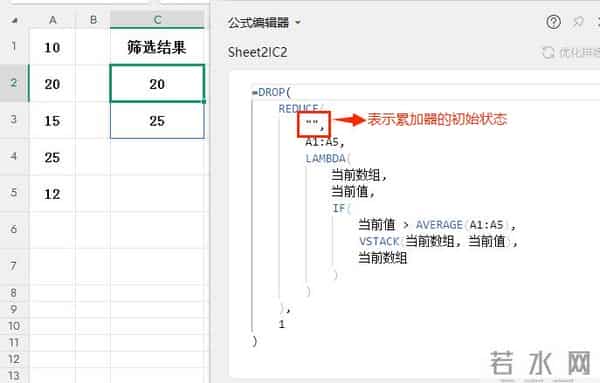This screenshot has height=383, width=600.
Task: Expand the 公式编辑器 dropdown arrow
Action: coord(298,23)
